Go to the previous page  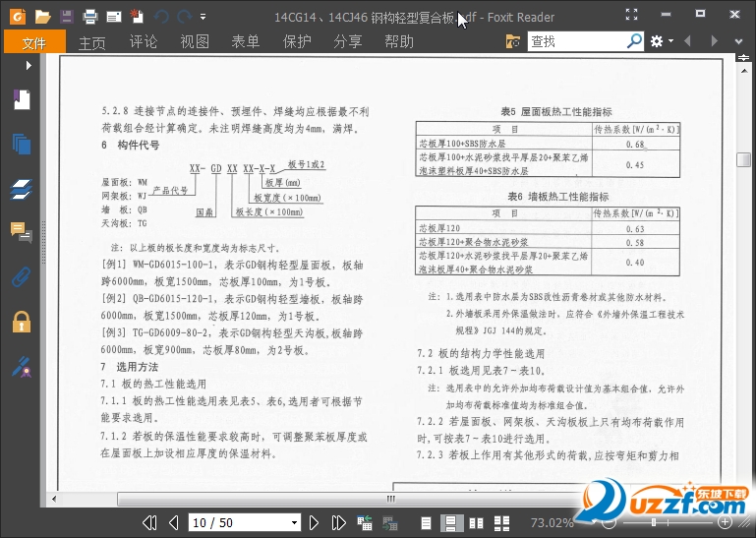(x=174, y=522)
